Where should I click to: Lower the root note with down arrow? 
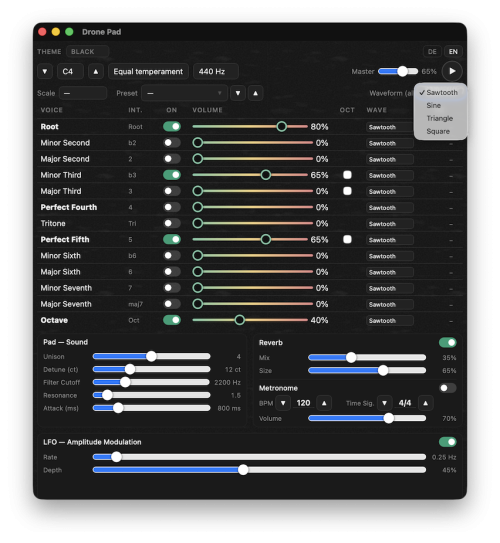click(x=45, y=72)
